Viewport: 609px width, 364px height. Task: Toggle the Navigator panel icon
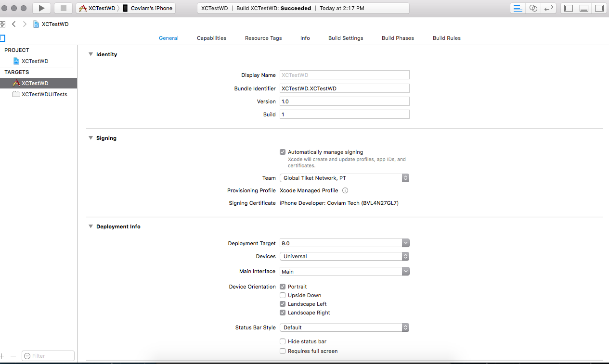tap(569, 8)
